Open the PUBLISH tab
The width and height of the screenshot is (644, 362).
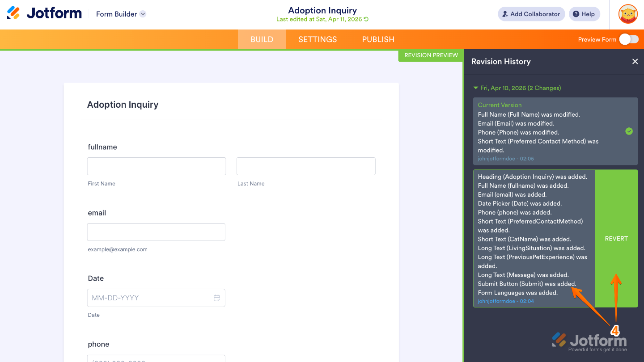pos(378,39)
